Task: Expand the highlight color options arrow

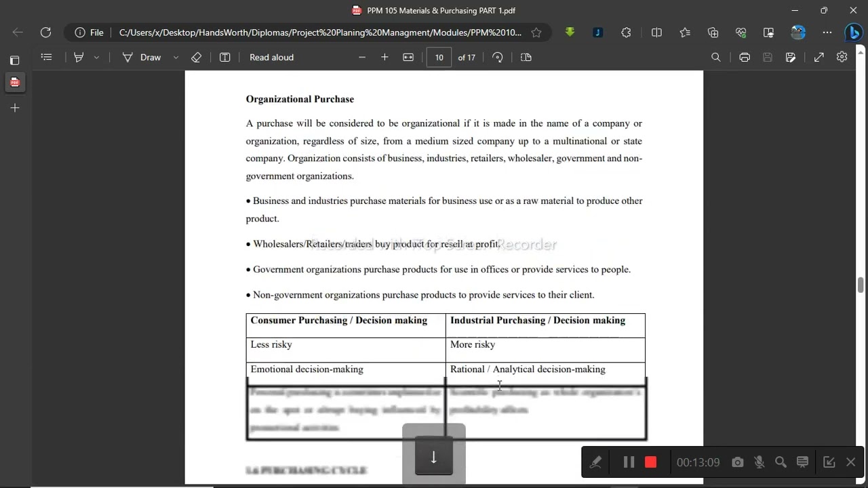Action: click(x=96, y=57)
